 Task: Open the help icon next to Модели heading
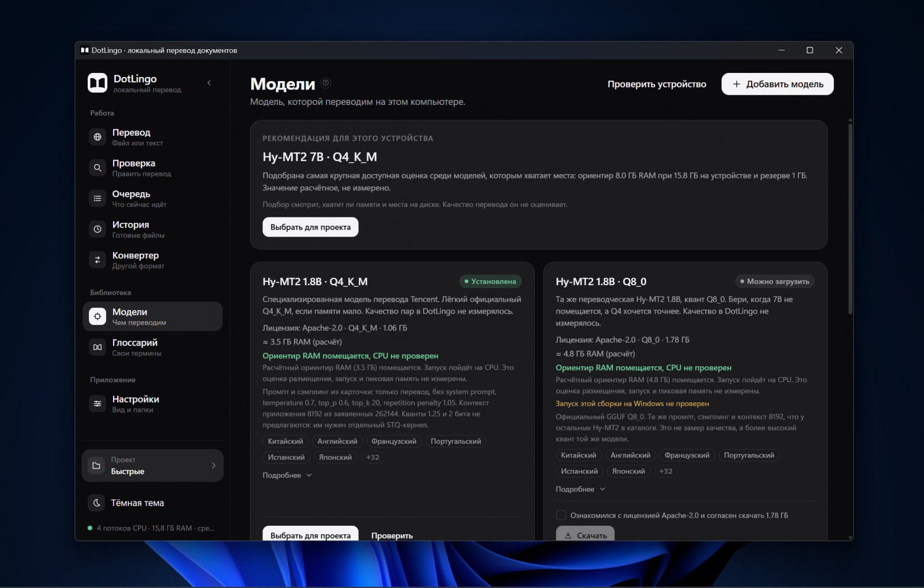point(326,83)
